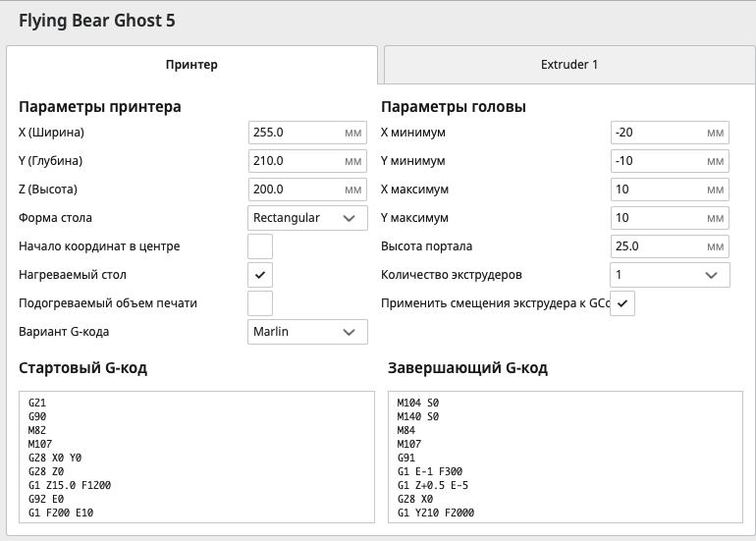Click the 'M84' line in end G-code
Image resolution: width=756 pixels, height=541 pixels.
tap(405, 430)
